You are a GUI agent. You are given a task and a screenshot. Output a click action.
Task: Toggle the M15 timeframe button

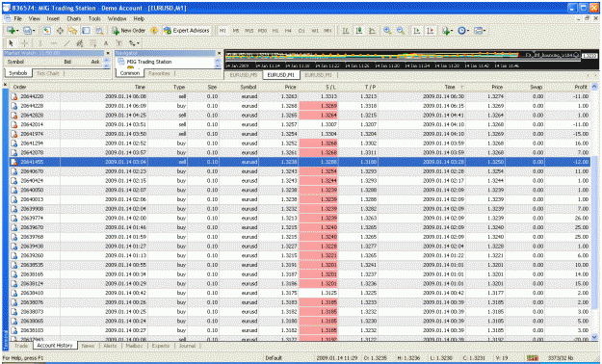249,31
